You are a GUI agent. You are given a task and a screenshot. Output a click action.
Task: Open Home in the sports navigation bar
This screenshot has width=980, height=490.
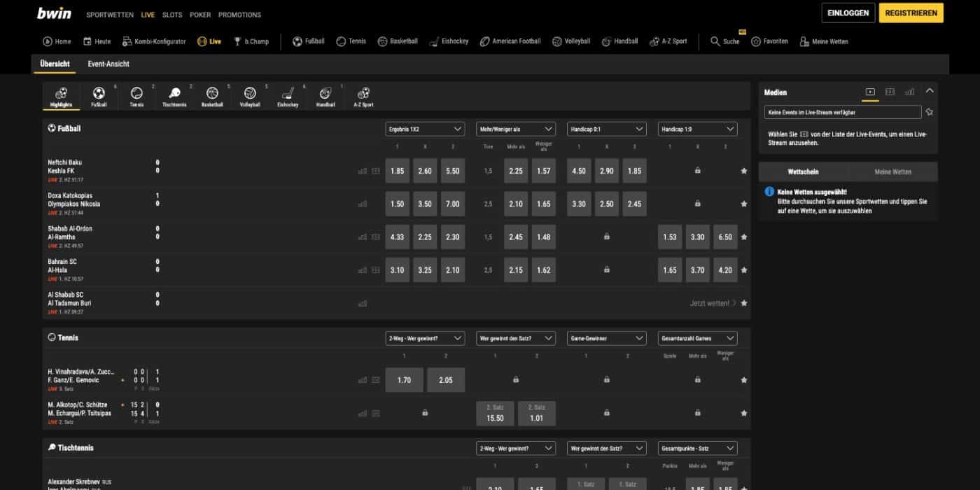click(x=57, y=41)
